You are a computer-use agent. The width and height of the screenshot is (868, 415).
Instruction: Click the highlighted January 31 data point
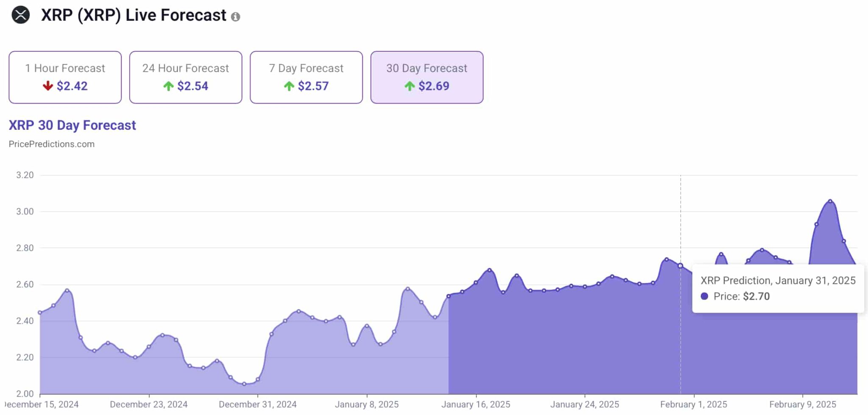click(x=680, y=266)
